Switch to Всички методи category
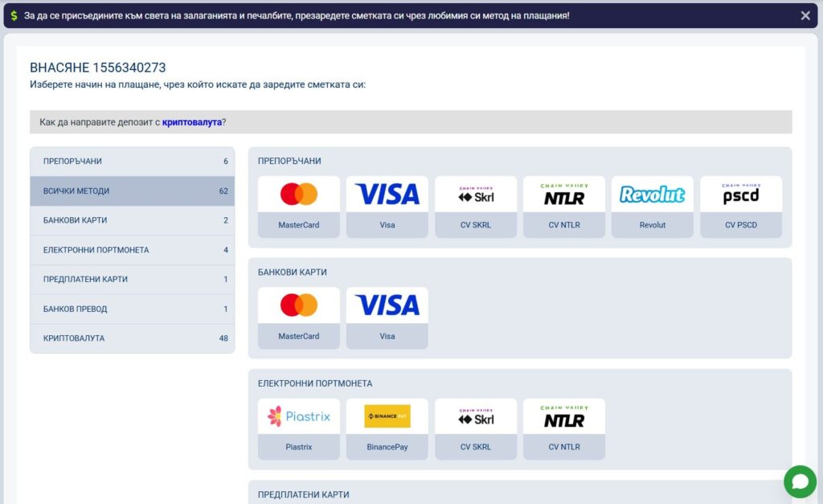823x504 pixels. pos(133,191)
